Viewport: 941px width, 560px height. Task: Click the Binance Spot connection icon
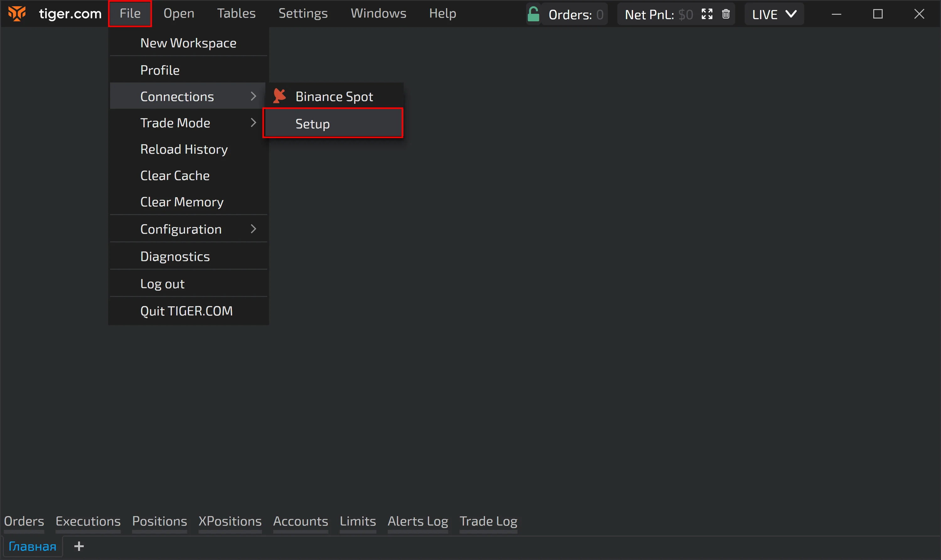click(x=279, y=96)
